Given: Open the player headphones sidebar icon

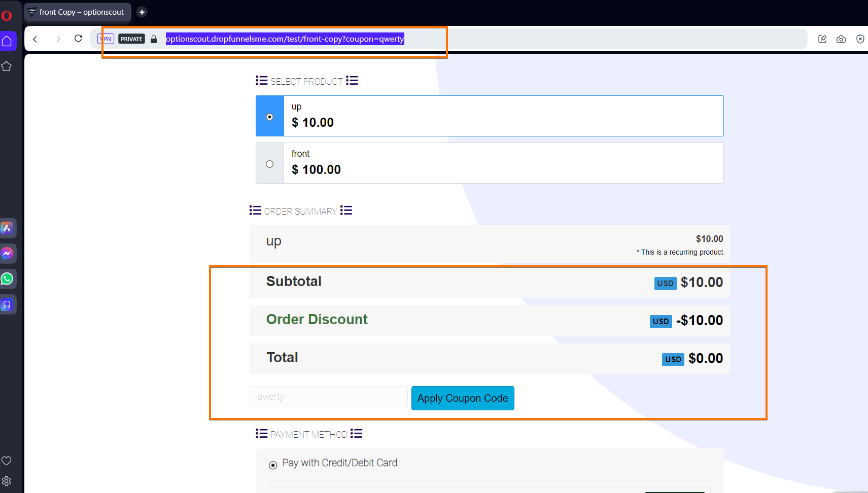Looking at the screenshot, I should click(x=7, y=304).
